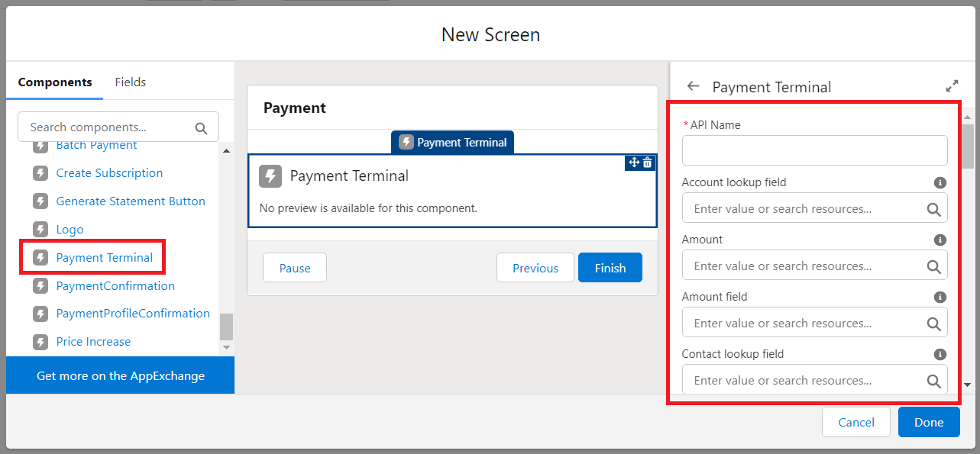This screenshot has width=980, height=454.
Task: Open Contact lookup field resource picker
Action: point(933,381)
